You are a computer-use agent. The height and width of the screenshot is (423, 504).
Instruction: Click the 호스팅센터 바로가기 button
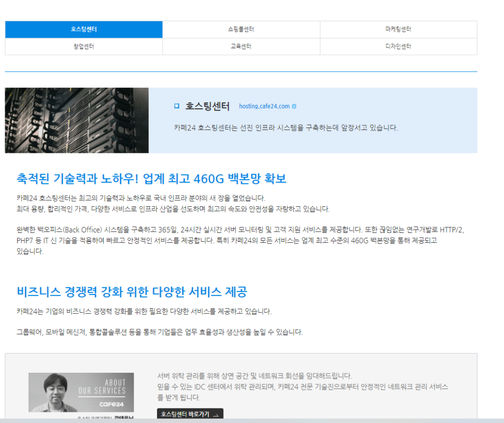coord(190,414)
